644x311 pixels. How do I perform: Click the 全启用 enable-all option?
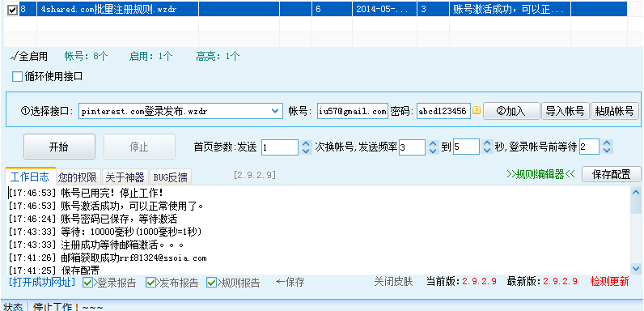29,56
